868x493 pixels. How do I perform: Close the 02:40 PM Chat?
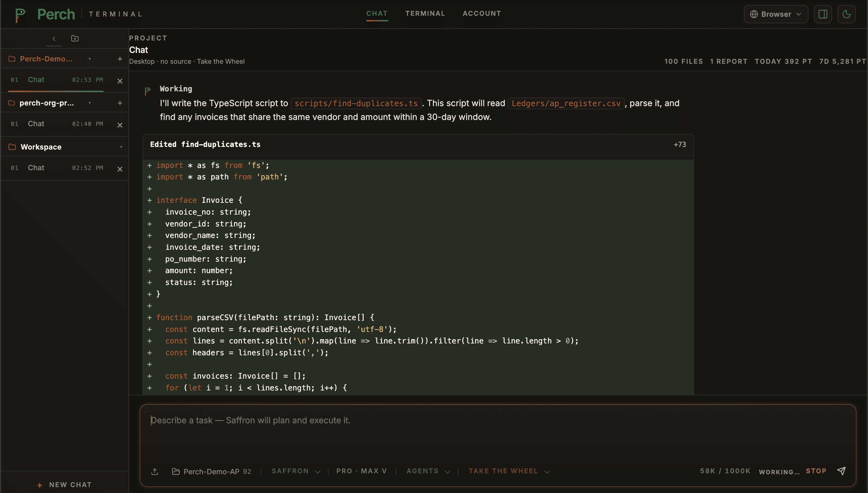(x=120, y=125)
